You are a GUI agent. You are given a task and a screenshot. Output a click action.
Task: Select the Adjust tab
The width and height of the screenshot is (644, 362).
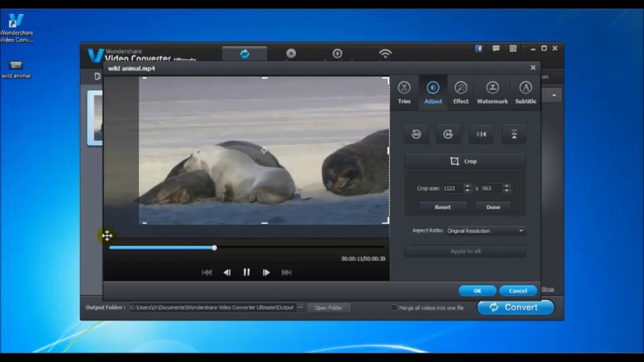433,93
